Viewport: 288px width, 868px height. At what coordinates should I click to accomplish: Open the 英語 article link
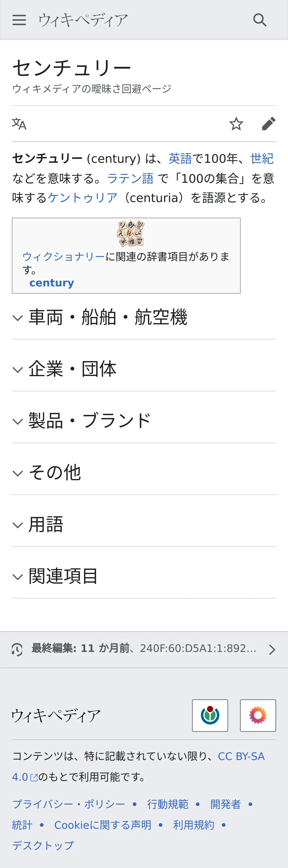(180, 159)
